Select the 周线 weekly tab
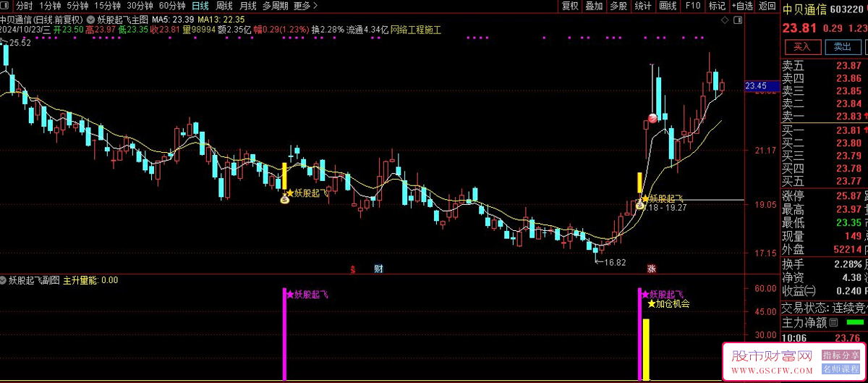This screenshot has width=868, height=383. (x=224, y=6)
